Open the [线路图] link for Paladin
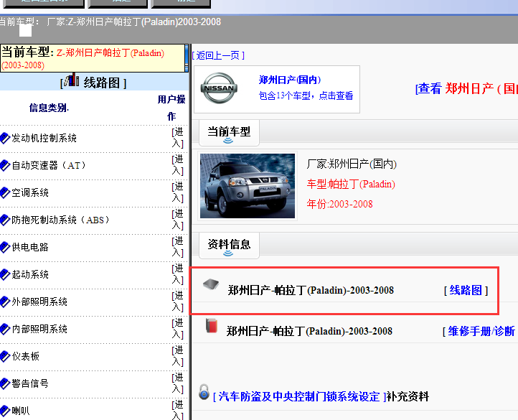The height and width of the screenshot is (420, 518). [x=466, y=290]
